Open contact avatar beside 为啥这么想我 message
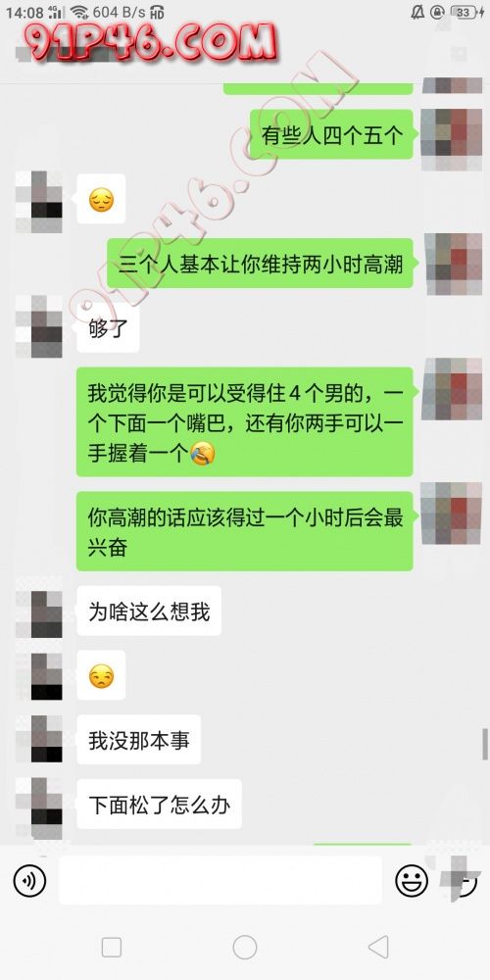 point(39,613)
